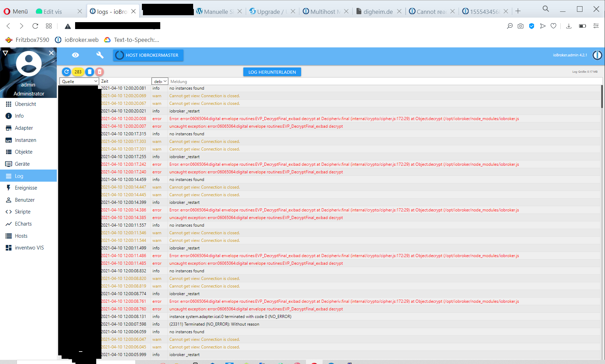Open ioBroker.web bookmark
The image size is (605, 364).
pyautogui.click(x=77, y=40)
